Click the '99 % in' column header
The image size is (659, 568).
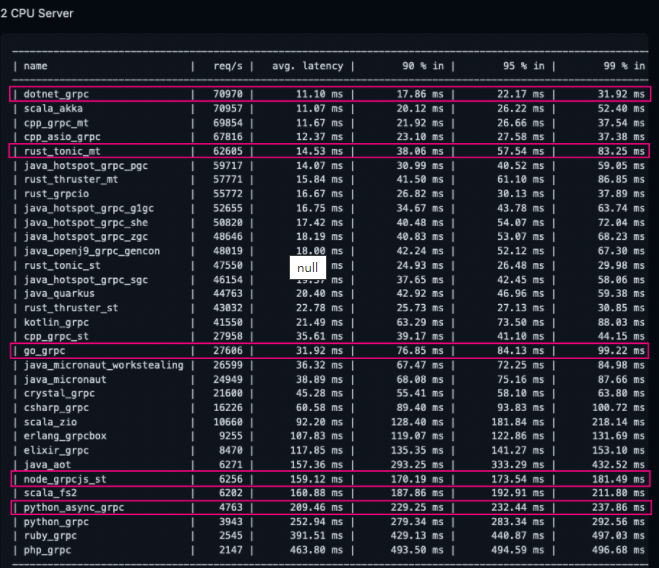click(x=624, y=66)
